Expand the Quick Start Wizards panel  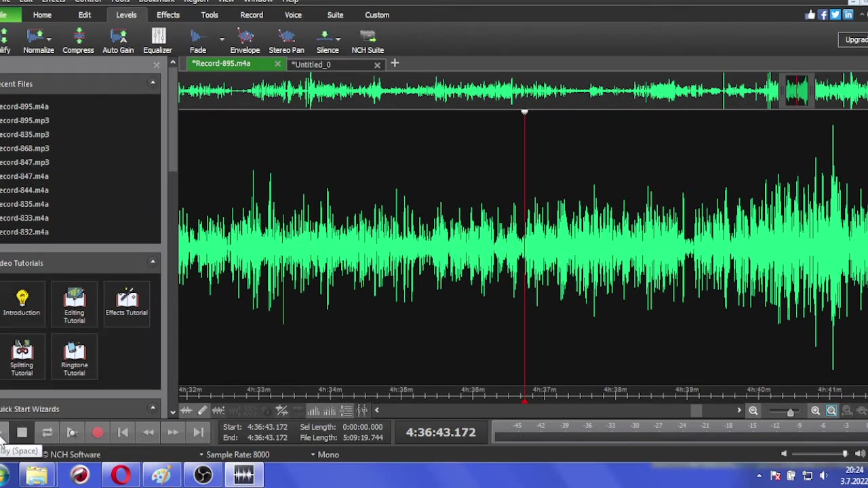click(153, 408)
